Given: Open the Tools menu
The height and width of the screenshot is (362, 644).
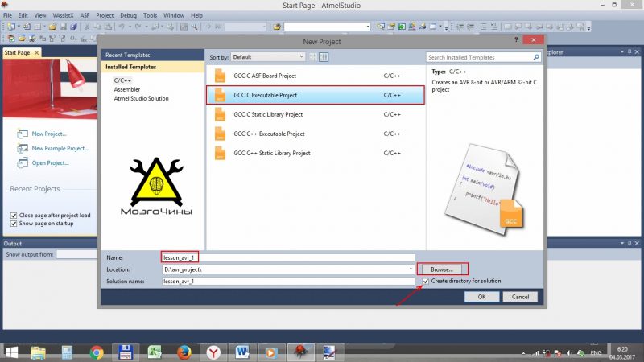Looking at the screenshot, I should [150, 15].
